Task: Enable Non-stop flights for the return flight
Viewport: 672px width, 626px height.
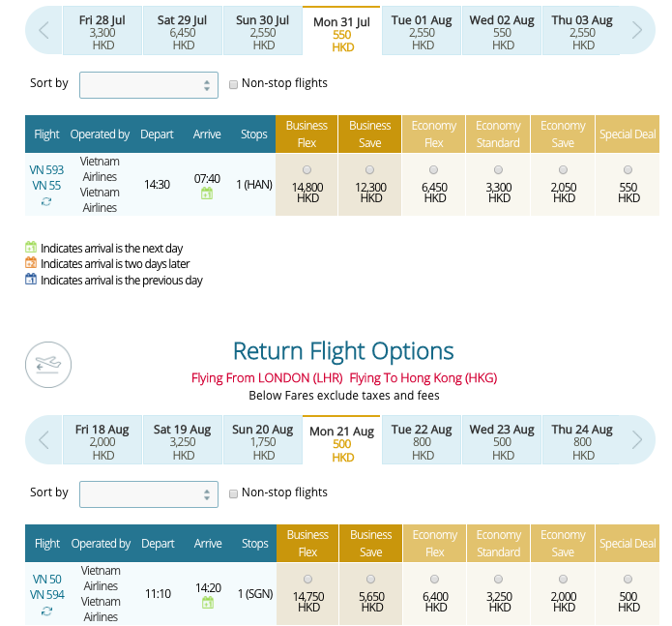Action: point(234,494)
